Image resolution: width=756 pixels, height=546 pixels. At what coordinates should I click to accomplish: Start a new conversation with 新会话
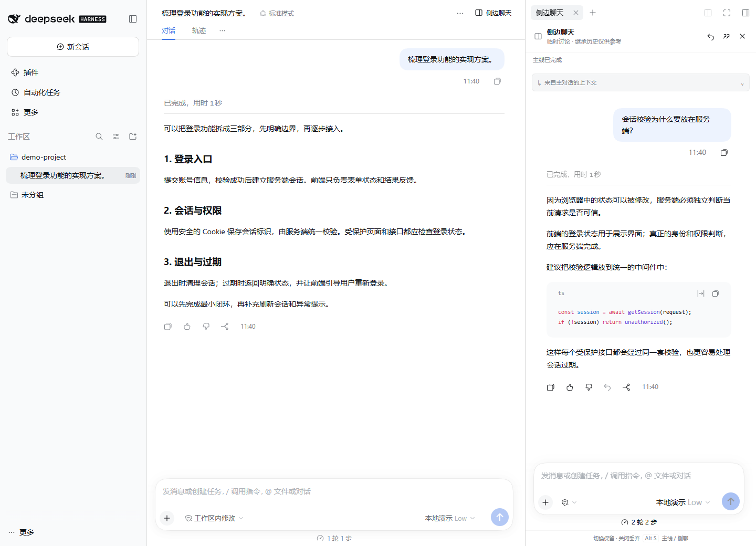click(73, 47)
